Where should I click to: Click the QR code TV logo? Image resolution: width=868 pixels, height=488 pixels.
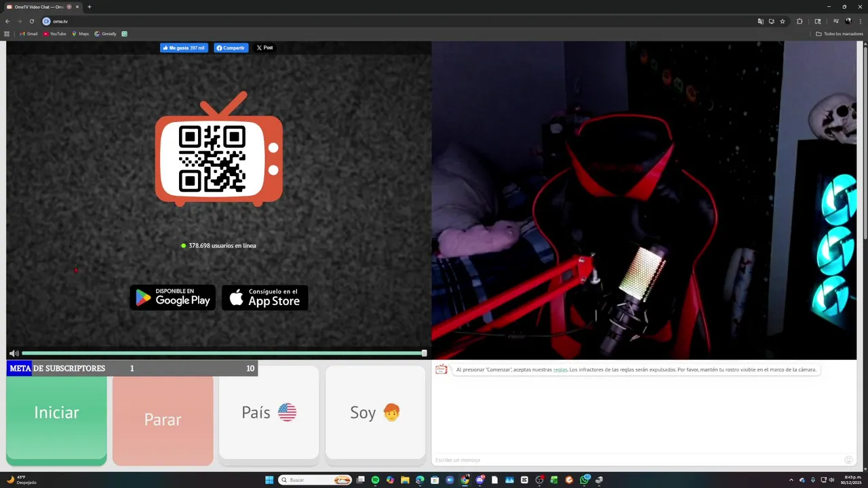pyautogui.click(x=218, y=150)
